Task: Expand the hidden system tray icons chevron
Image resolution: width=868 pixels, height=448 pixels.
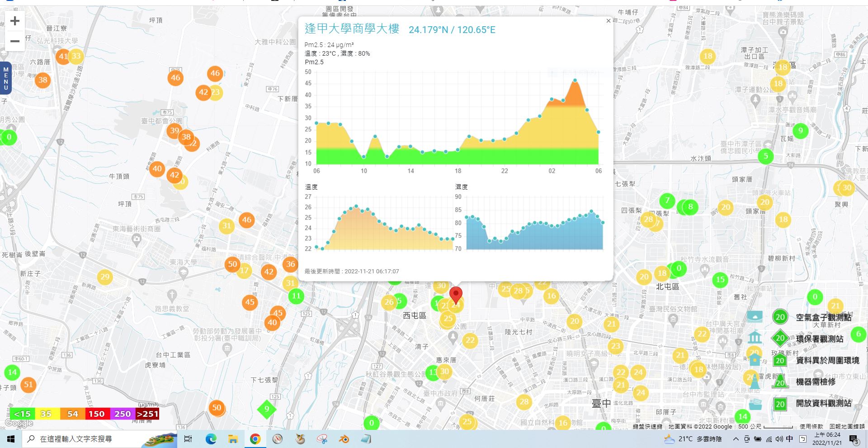Action: [736, 439]
